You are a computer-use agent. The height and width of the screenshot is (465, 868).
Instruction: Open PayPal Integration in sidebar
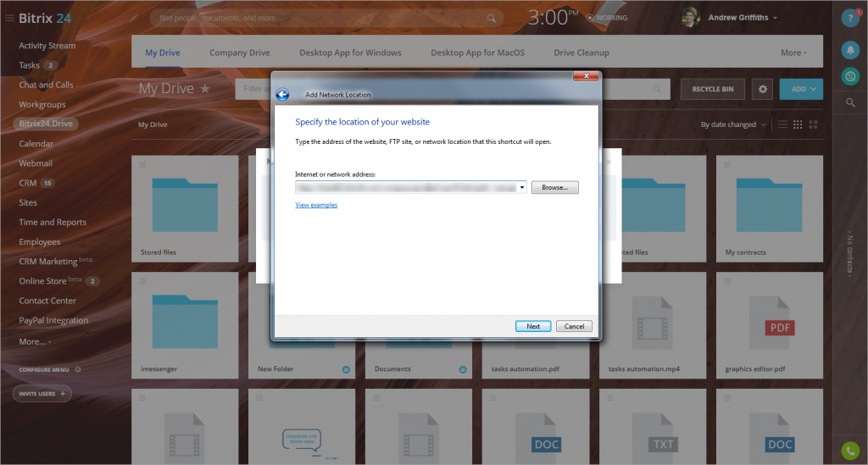point(53,320)
